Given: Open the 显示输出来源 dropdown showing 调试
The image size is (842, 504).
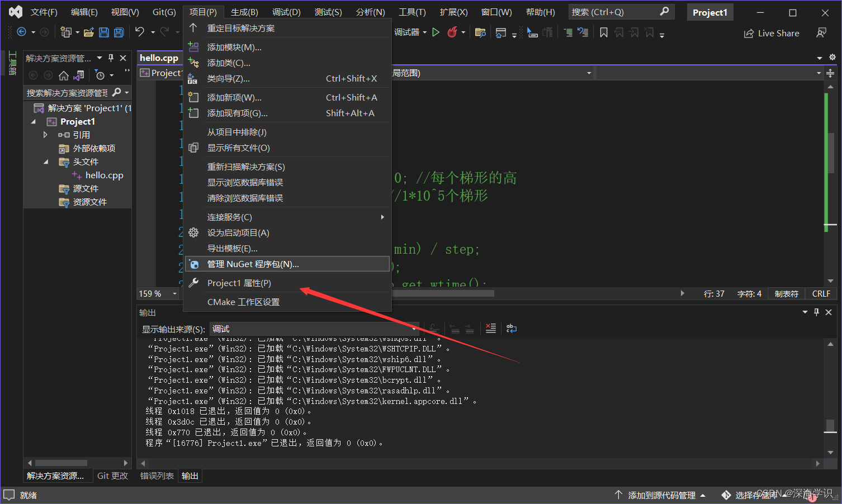Looking at the screenshot, I should click(x=313, y=329).
